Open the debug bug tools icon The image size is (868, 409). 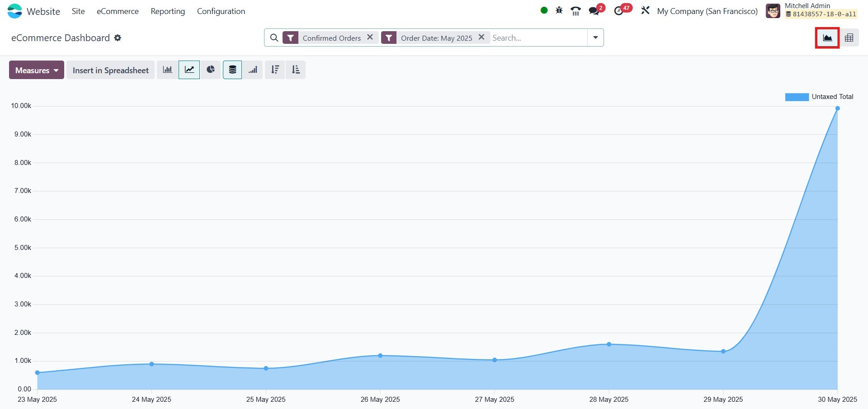(x=559, y=10)
